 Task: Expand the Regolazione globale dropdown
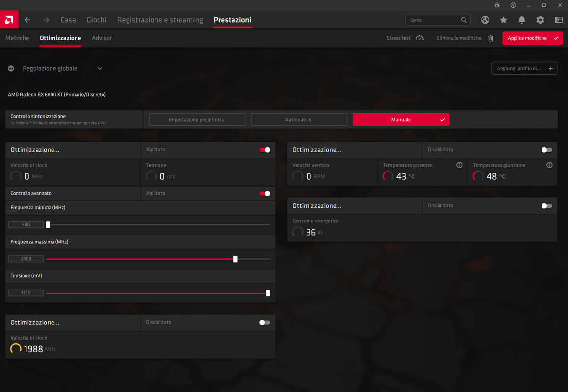pos(100,69)
